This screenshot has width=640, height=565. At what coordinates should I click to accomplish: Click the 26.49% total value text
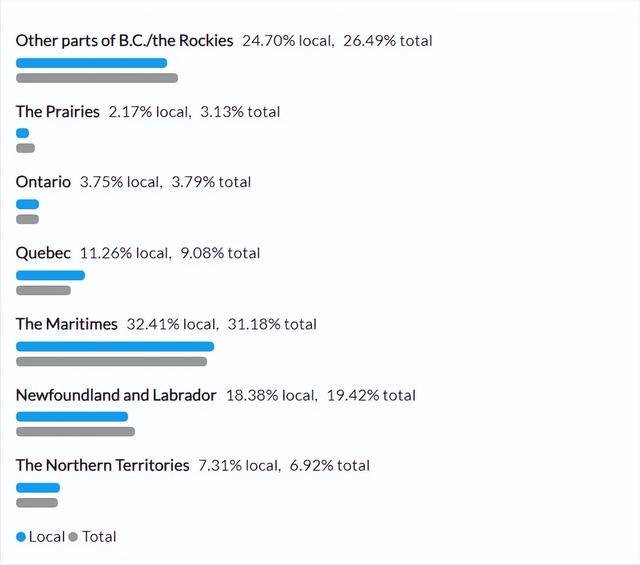coord(388,41)
